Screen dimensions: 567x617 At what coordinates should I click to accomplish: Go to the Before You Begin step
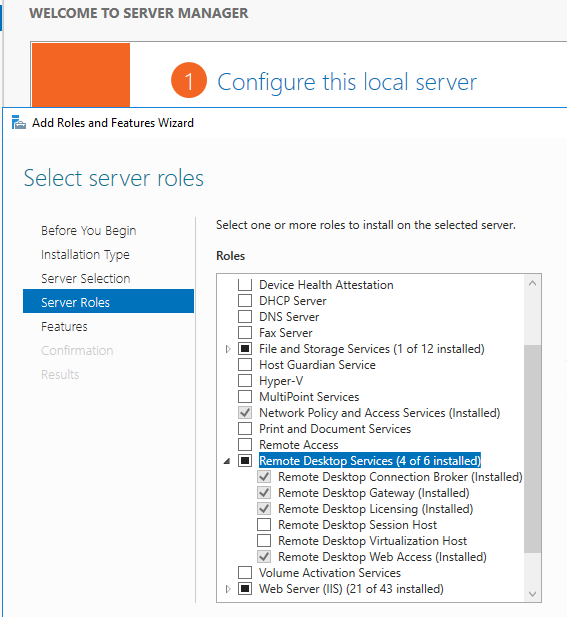click(x=89, y=231)
